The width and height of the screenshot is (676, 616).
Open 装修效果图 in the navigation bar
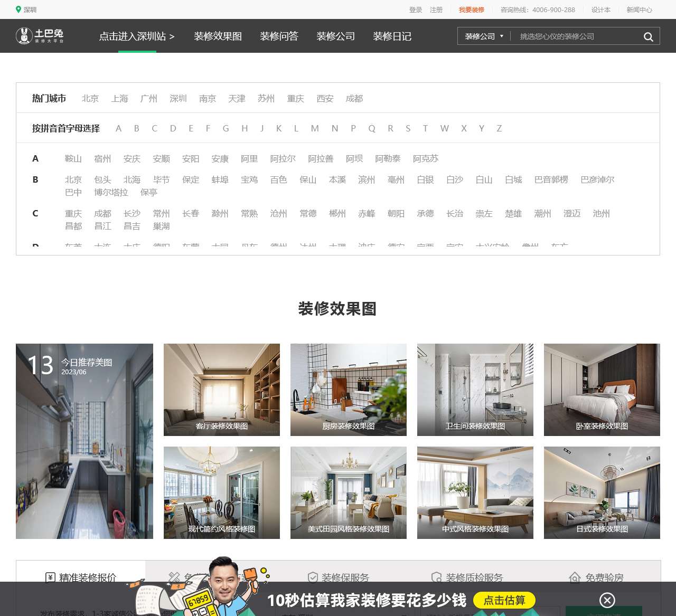tap(218, 36)
